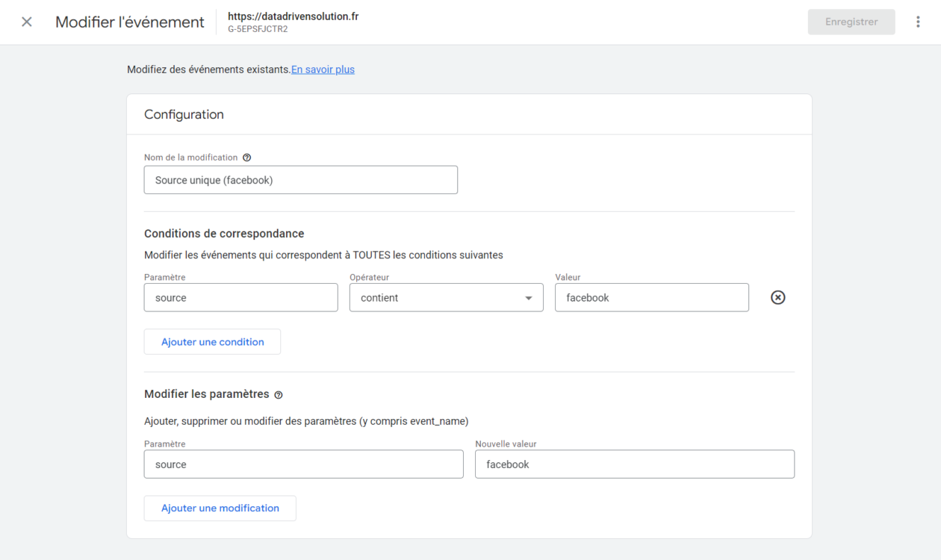Click the Enregistrer button
The height and width of the screenshot is (560, 941).
[x=851, y=22]
